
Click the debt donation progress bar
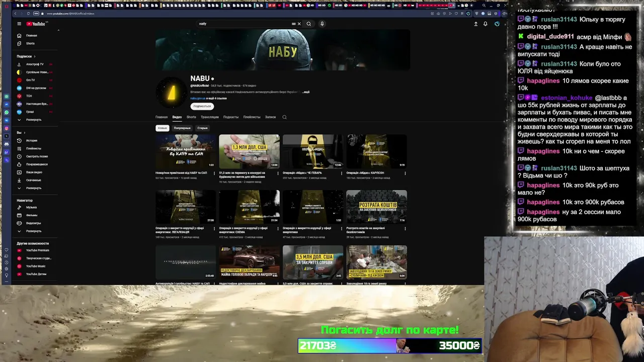[390, 345]
